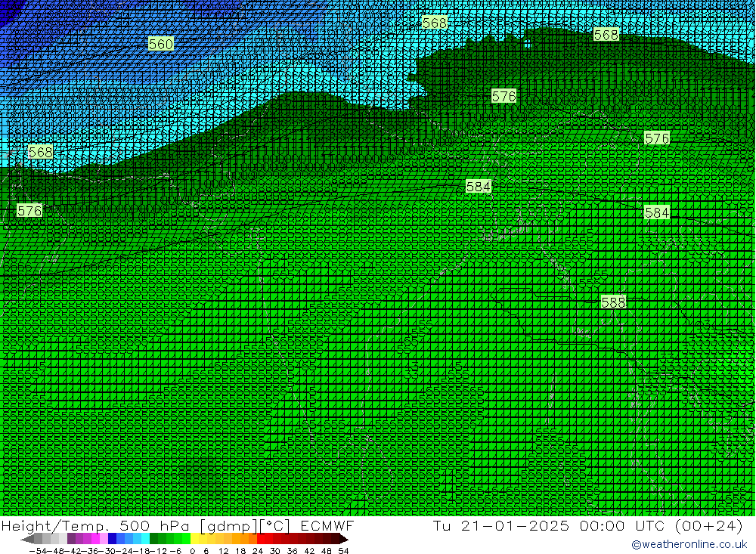This screenshot has height=554, width=756.
Task: Click the 576 label near the left edge
Action: click(x=29, y=211)
